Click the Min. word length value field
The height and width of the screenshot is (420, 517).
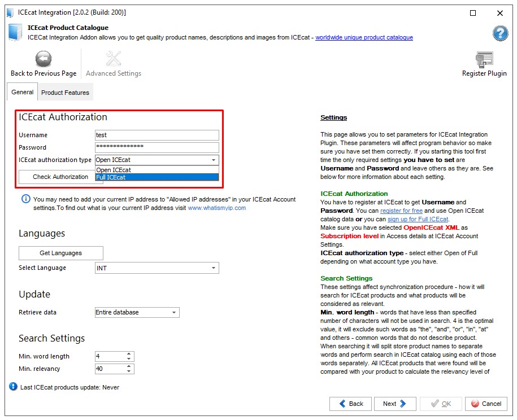pos(110,356)
